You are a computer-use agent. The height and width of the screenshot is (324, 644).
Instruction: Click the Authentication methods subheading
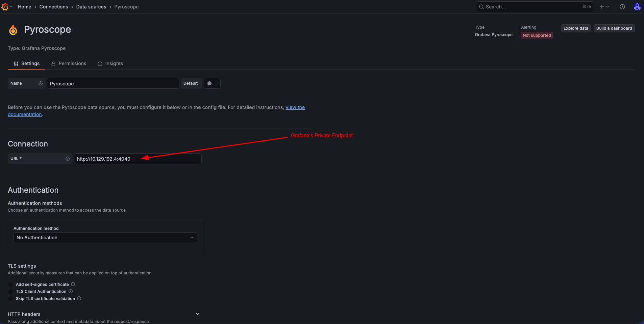pos(35,203)
